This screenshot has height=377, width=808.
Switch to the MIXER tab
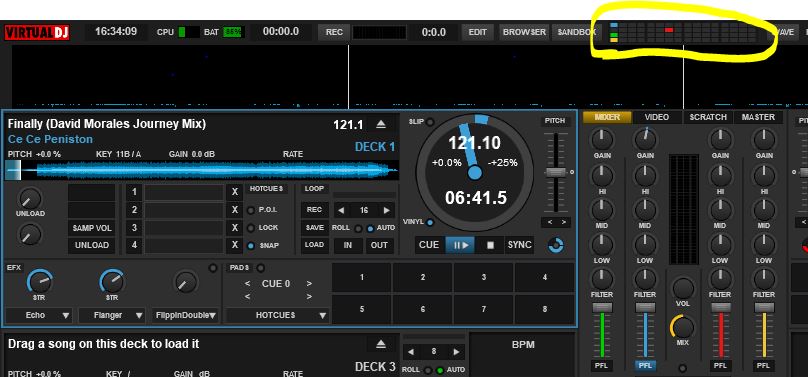point(607,117)
